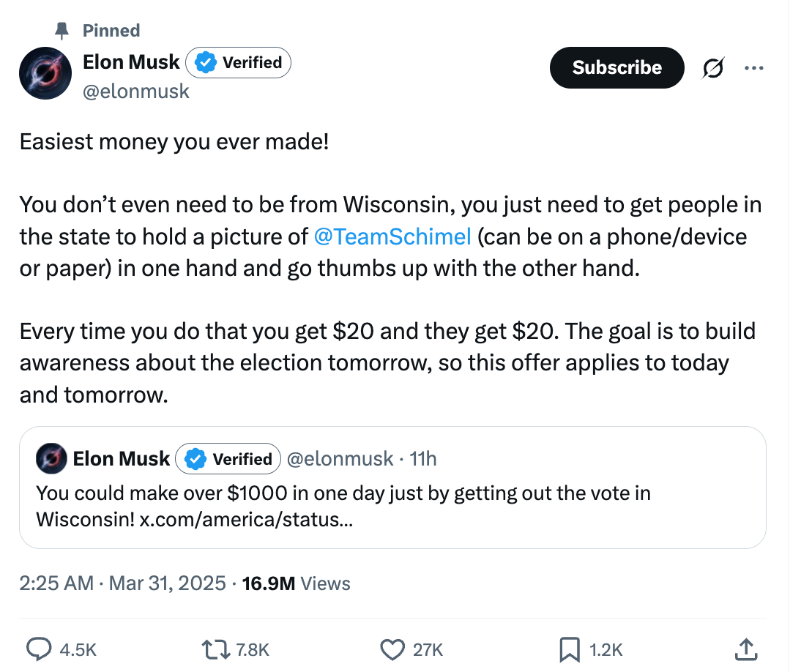The height and width of the screenshot is (672, 801).
Task: Click the quoted tweet's small avatar
Action: (x=52, y=459)
